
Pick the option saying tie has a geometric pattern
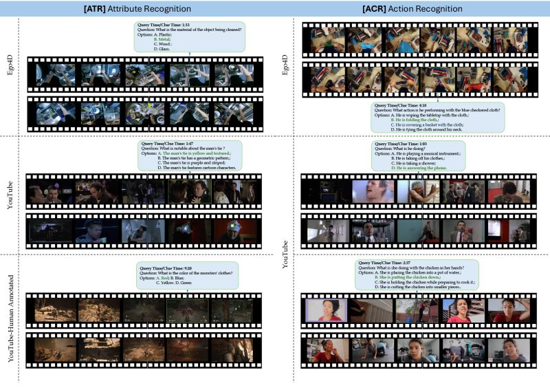click(x=194, y=158)
